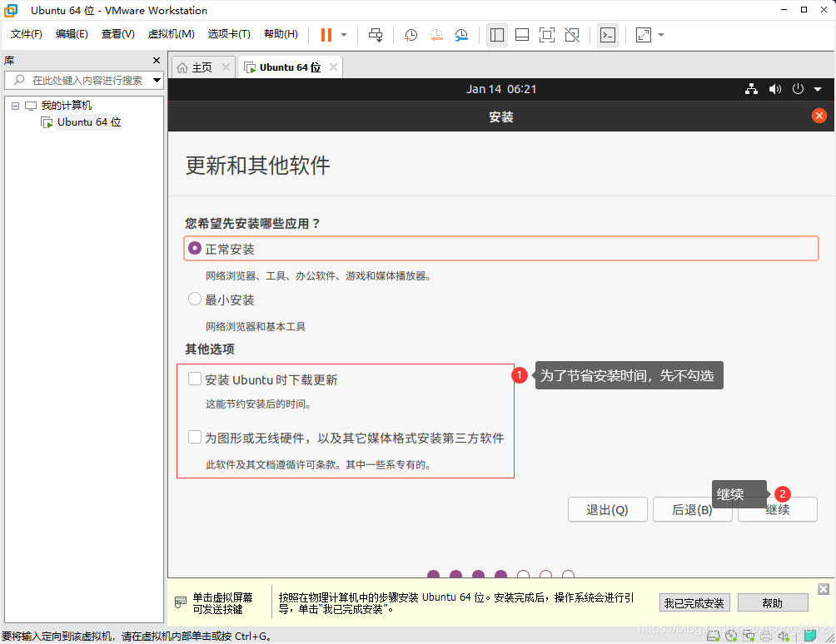
Task: Click the keyboard icon in the hint bar
Action: (181, 602)
